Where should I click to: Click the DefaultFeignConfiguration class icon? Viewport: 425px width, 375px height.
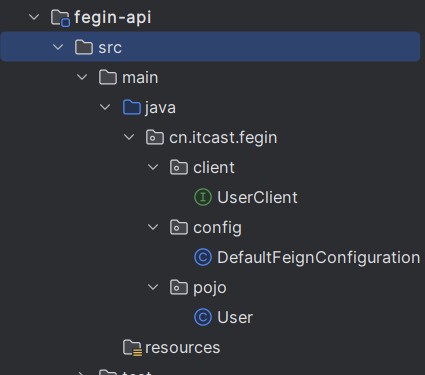point(203,257)
